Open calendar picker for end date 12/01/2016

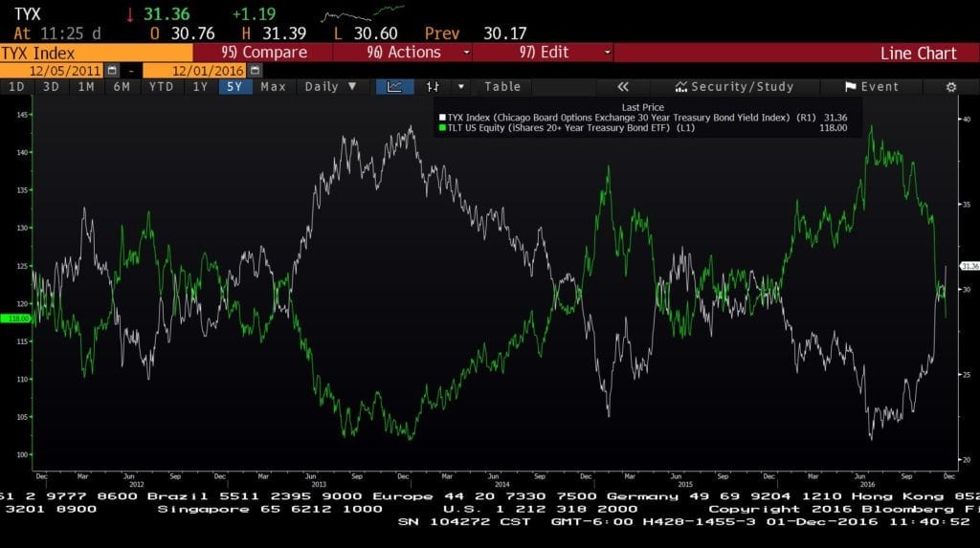[x=255, y=71]
